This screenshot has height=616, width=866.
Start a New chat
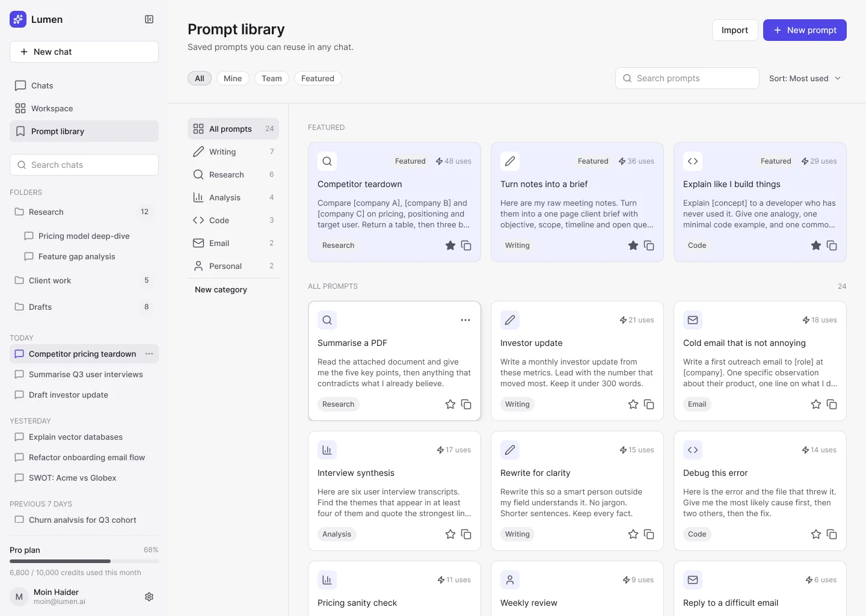(x=84, y=52)
